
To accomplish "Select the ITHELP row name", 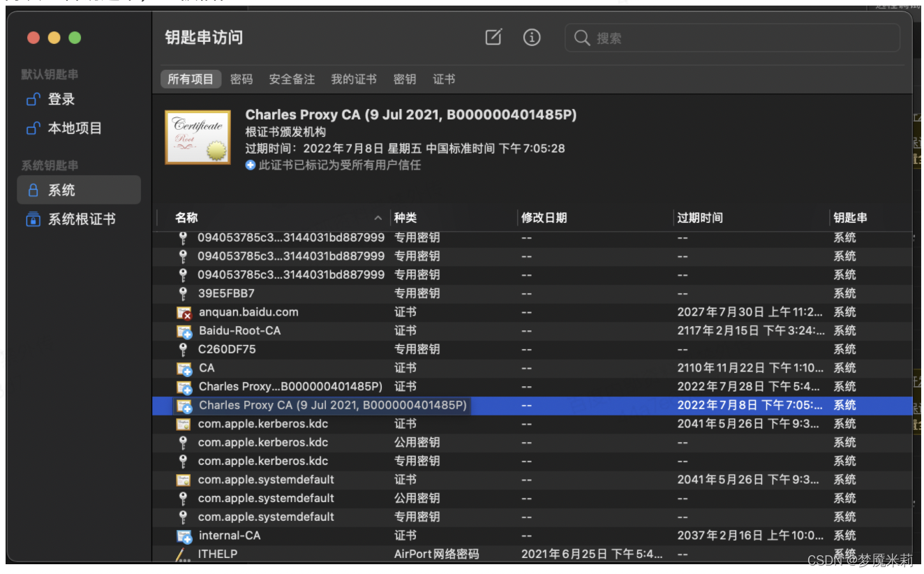I will click(x=218, y=554).
